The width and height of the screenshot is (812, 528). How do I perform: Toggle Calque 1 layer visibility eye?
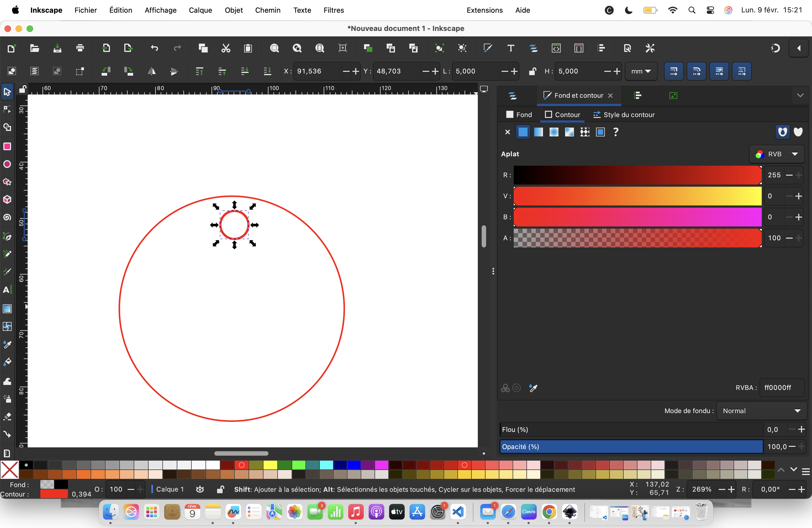(200, 489)
